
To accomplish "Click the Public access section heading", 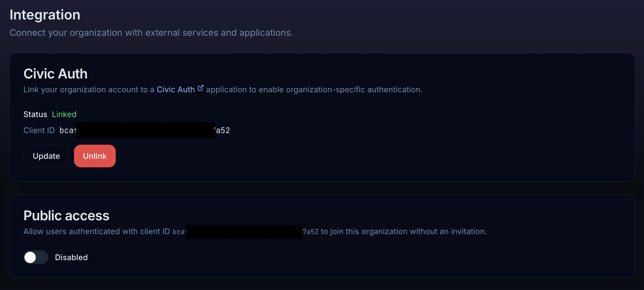I will click(x=66, y=216).
